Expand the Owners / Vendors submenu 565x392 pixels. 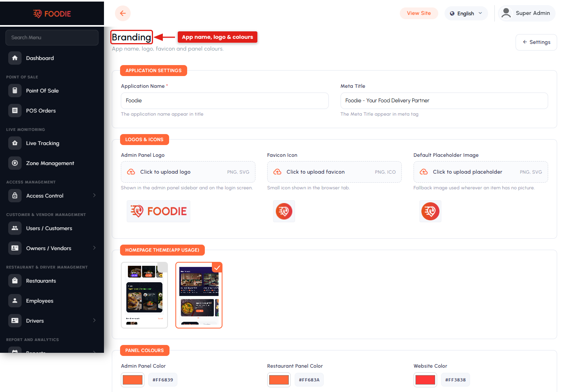[94, 248]
